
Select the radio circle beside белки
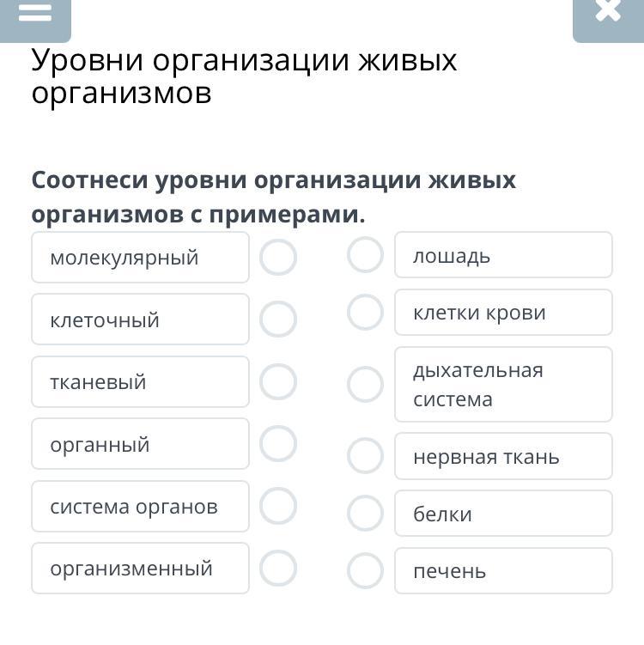[365, 514]
